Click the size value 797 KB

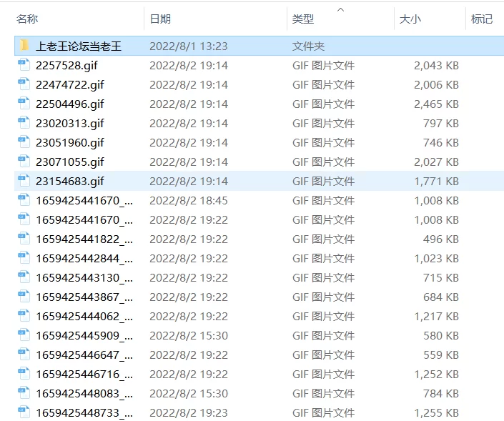441,124
